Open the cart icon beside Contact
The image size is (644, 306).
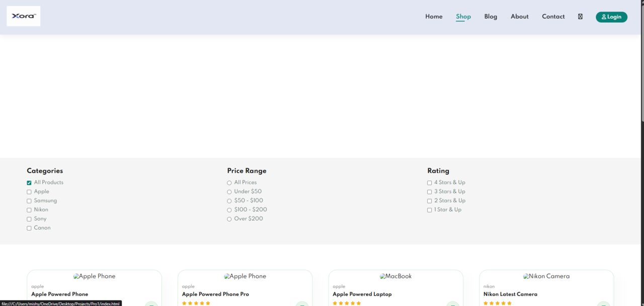pos(580,17)
